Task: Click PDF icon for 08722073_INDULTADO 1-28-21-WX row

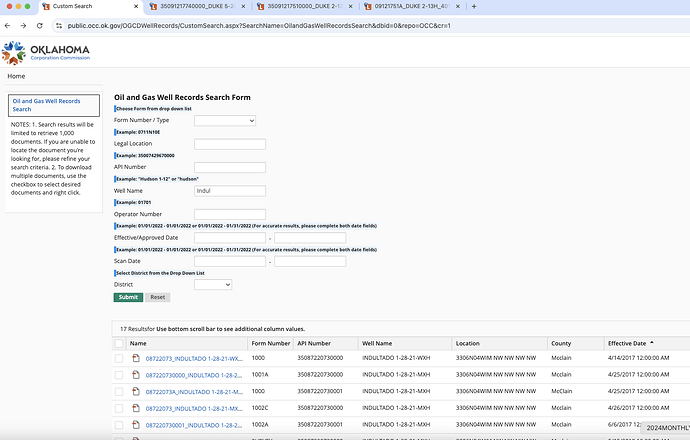Action: (136, 358)
